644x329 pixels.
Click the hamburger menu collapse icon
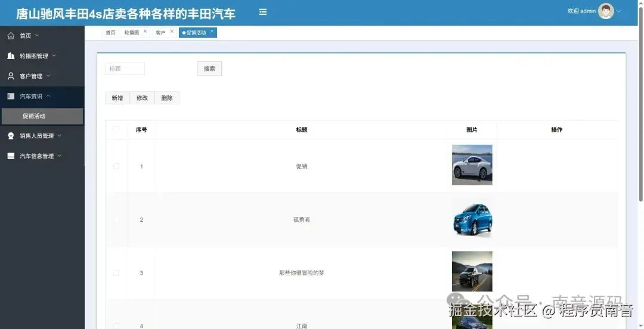coord(263,13)
